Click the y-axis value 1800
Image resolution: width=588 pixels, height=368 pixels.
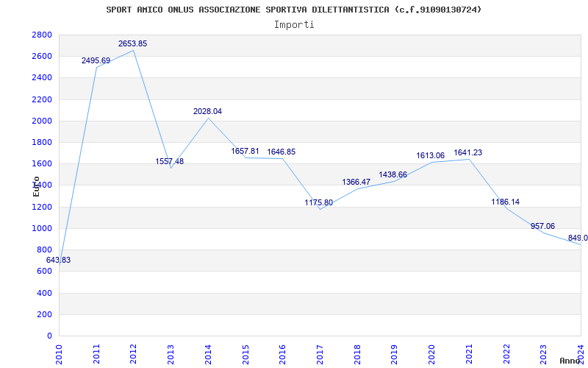pyautogui.click(x=42, y=142)
